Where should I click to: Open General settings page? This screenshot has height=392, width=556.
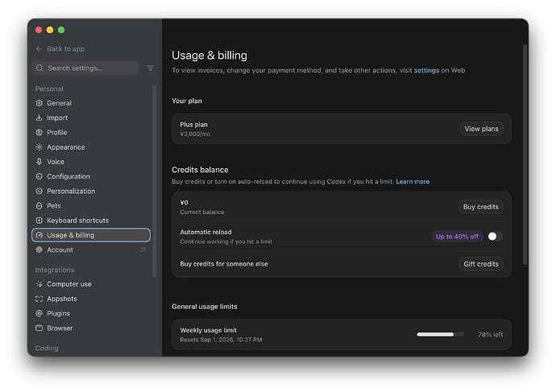click(91, 103)
